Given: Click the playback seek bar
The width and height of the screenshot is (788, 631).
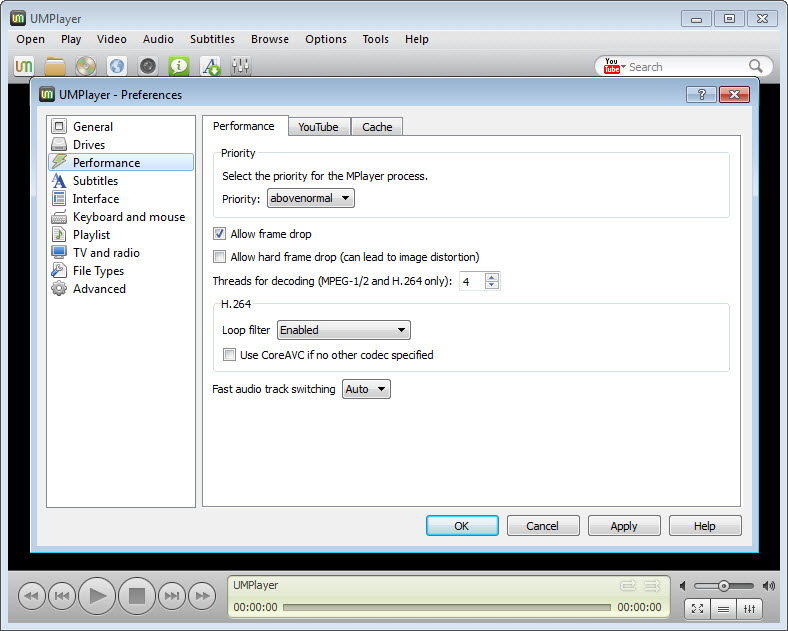Looking at the screenshot, I should [447, 607].
